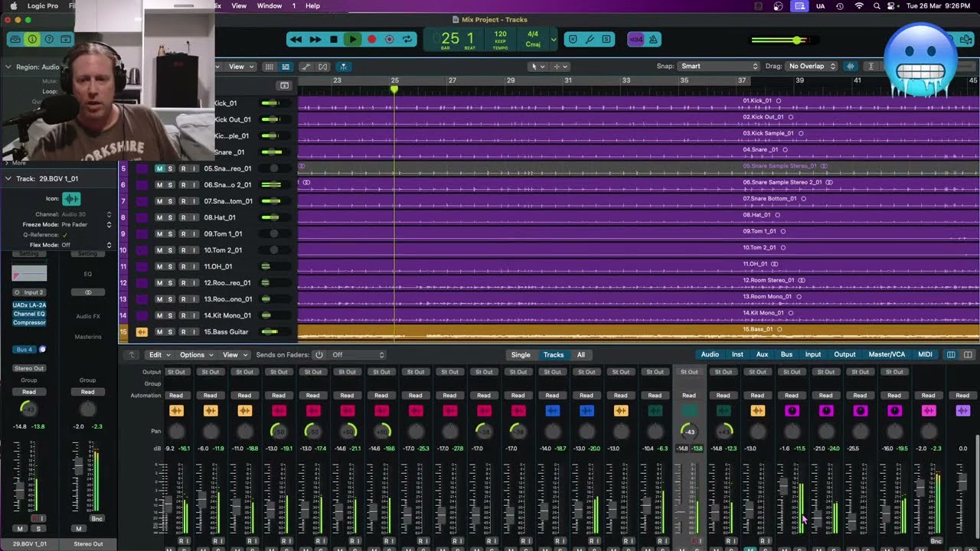Toggle the waveform zoom button
Screen dimensions: 980x551
pos(850,67)
